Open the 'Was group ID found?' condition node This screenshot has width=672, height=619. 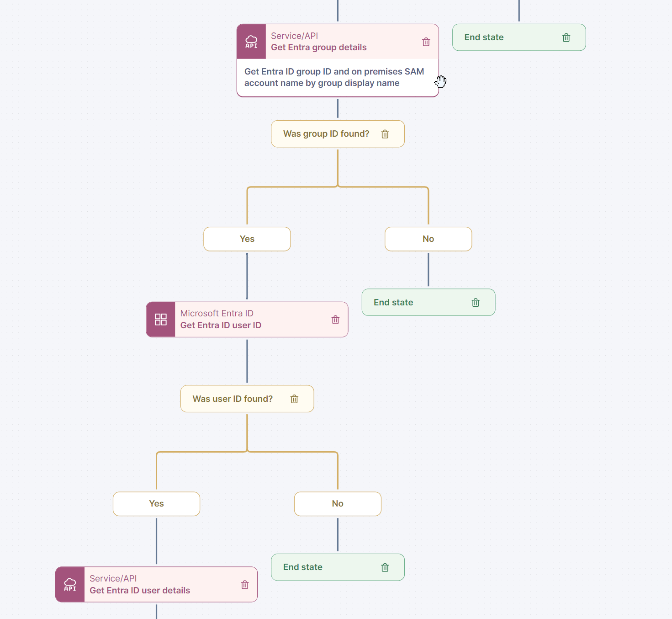click(x=326, y=134)
